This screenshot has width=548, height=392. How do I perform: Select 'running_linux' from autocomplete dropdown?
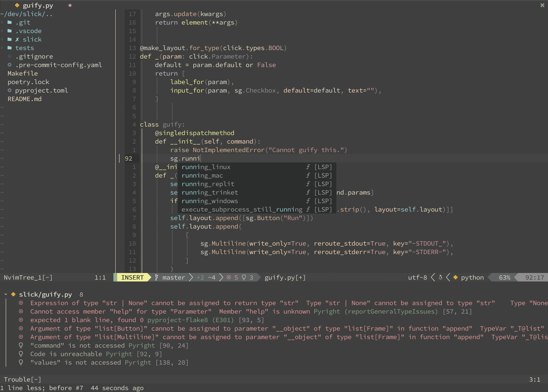[206, 167]
